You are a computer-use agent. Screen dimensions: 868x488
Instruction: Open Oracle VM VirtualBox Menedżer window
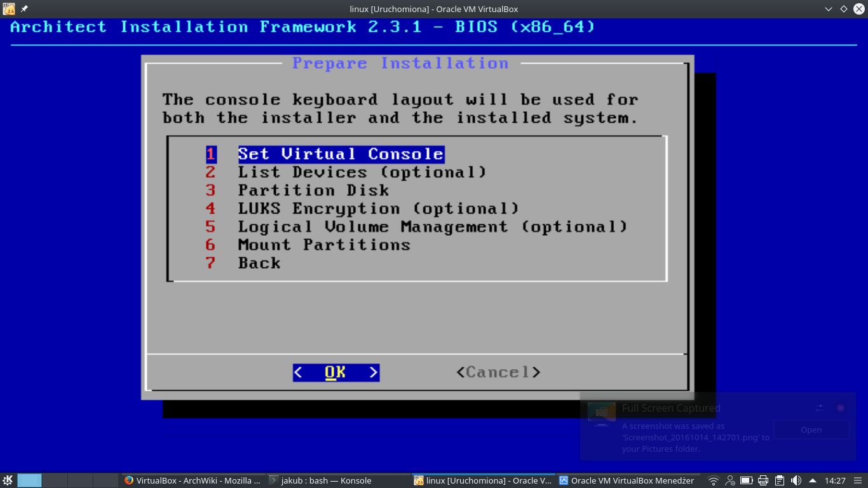point(627,480)
